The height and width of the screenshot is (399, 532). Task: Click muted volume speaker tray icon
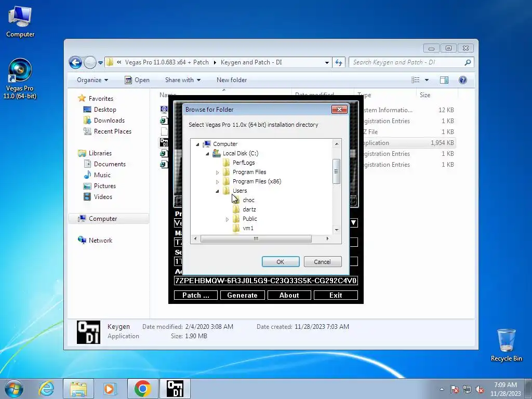click(480, 389)
